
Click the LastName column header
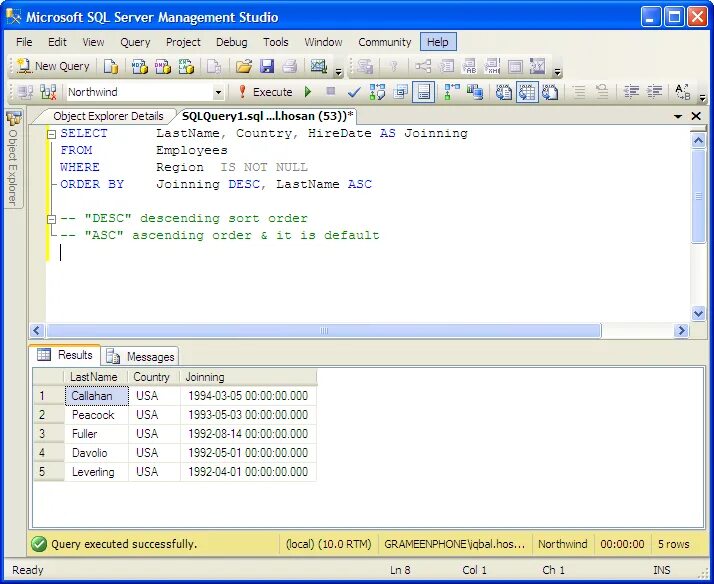pos(96,377)
